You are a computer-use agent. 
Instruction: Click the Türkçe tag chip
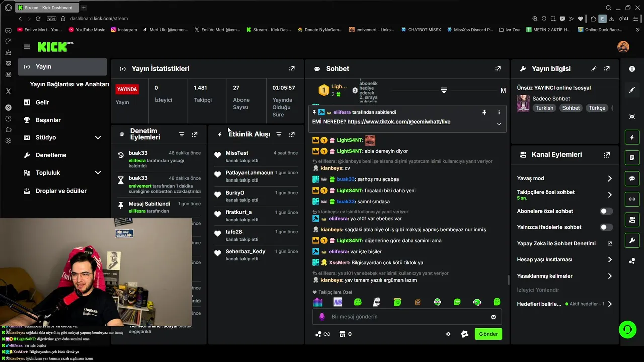tap(597, 108)
